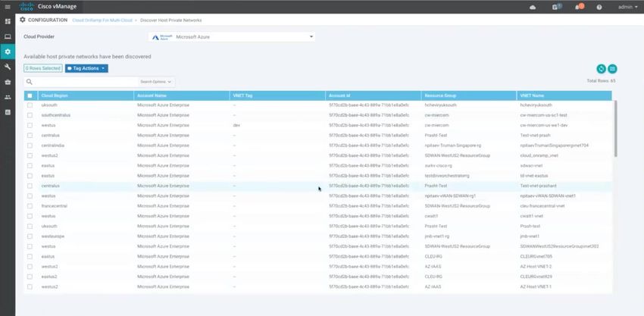Check the row for jmb-vnet1
Screen dimensions: 644x316
pos(30,236)
